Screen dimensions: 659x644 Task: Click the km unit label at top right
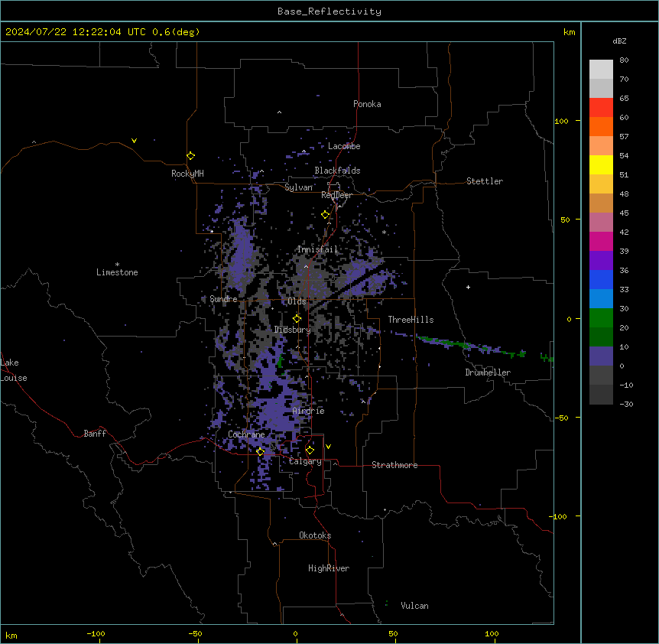[569, 32]
